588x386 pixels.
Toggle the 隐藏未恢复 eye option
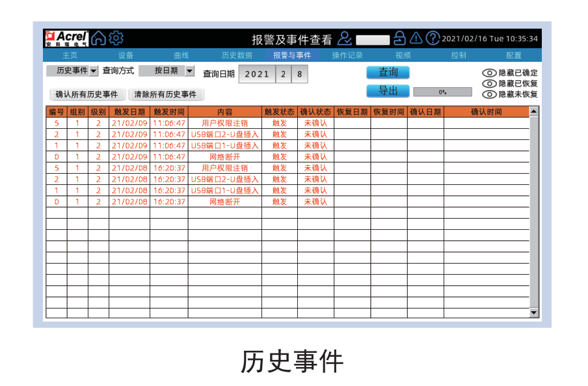489,94
